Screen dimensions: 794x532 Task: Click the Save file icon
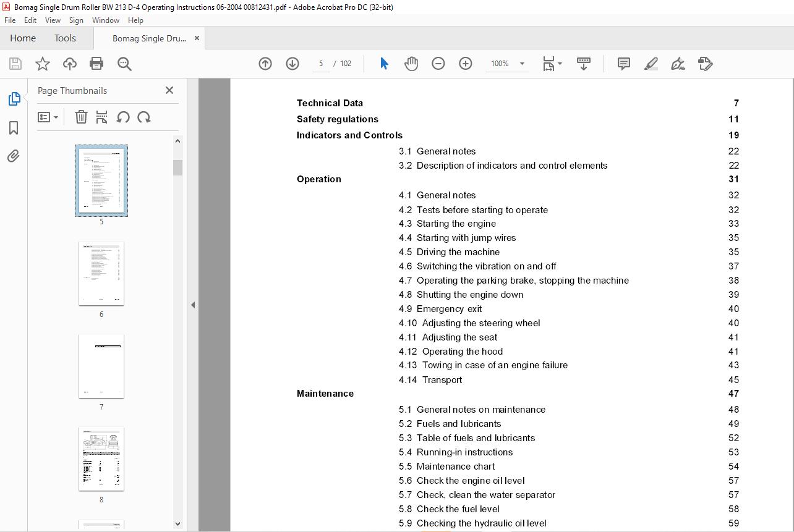coord(15,64)
